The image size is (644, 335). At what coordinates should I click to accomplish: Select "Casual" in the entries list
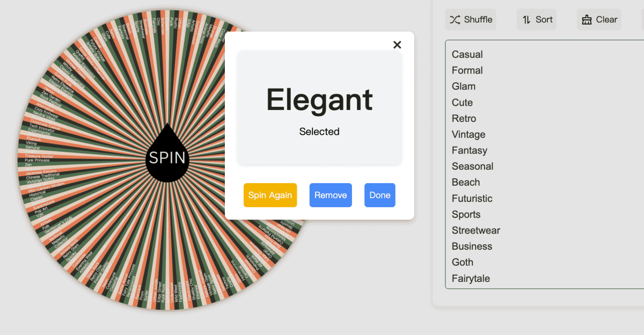tap(467, 54)
